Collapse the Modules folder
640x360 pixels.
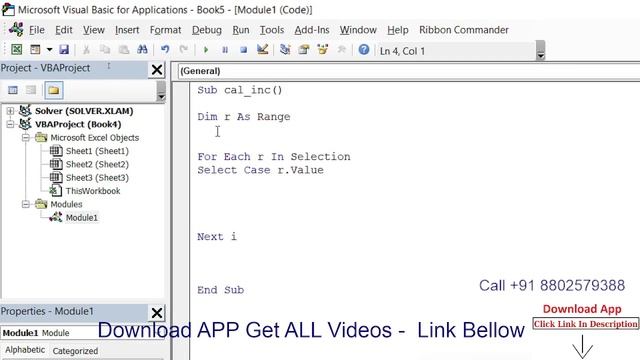point(25,204)
